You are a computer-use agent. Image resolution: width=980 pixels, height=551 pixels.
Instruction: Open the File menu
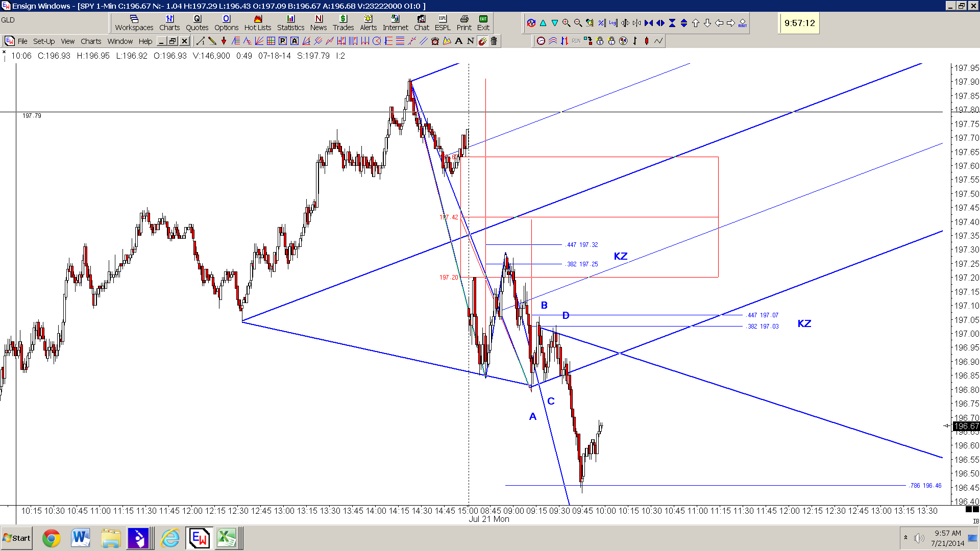22,41
